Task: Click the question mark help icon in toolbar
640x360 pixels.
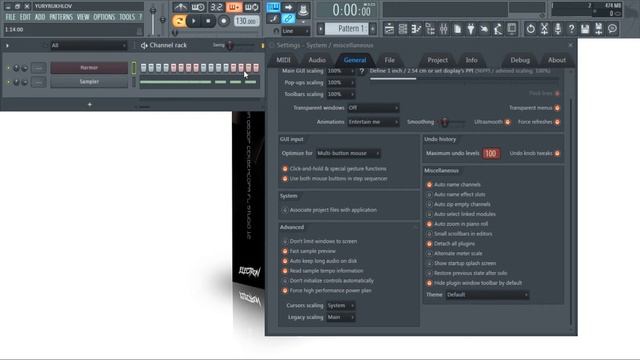Action: tap(571, 29)
